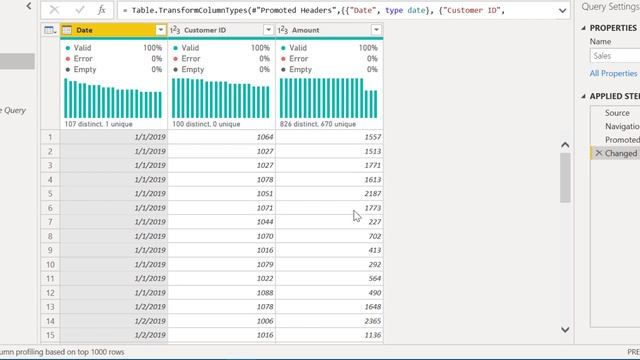The image size is (640, 360).
Task: Expand the formula bar chevron
Action: pos(562,11)
